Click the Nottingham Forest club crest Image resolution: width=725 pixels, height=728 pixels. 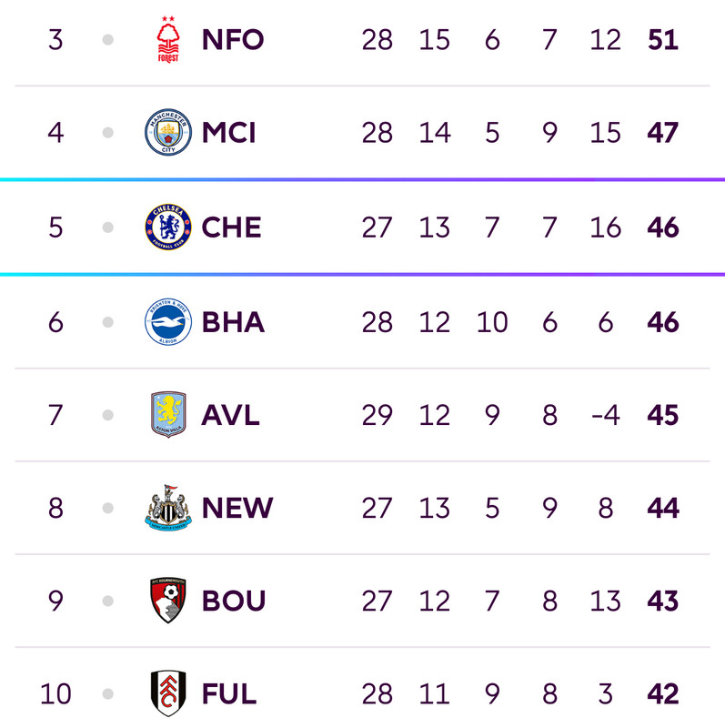[x=168, y=39]
